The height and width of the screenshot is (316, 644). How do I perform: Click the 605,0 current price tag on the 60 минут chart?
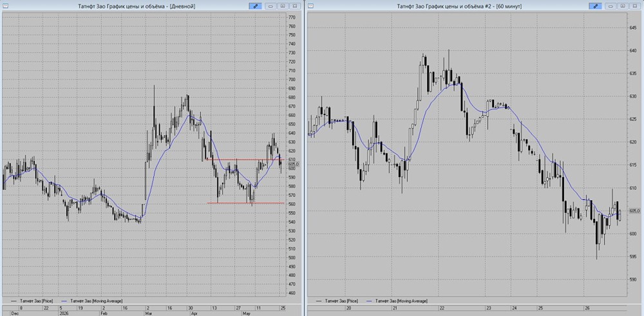(634, 210)
